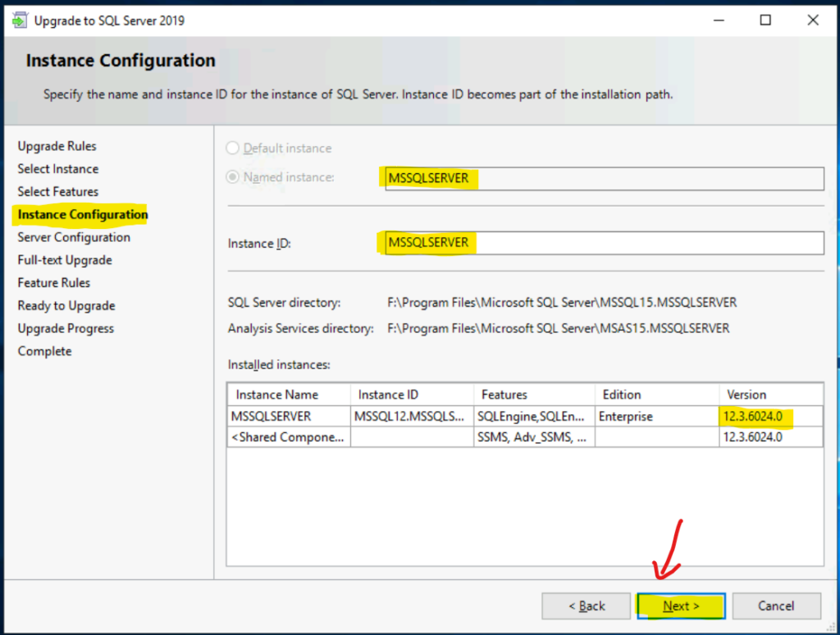Close the Upgrade to SQL Server 2019 window

[x=813, y=21]
